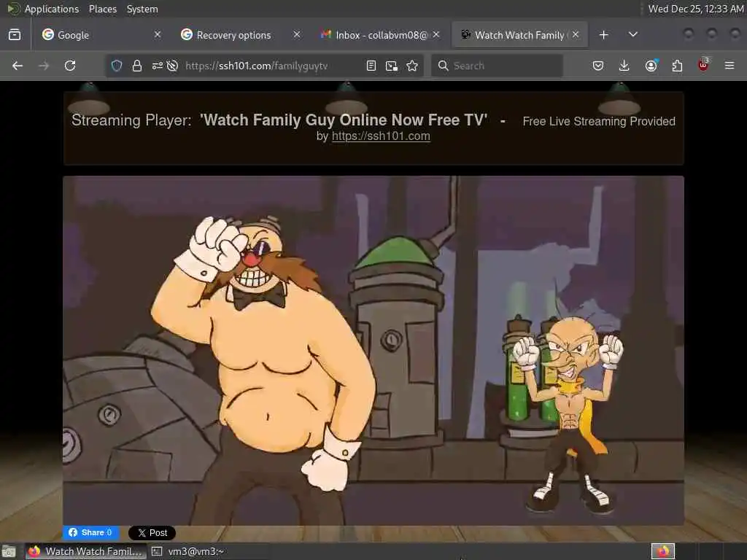This screenshot has height=560, width=747.
Task: Click the X Post button
Action: pos(152,533)
